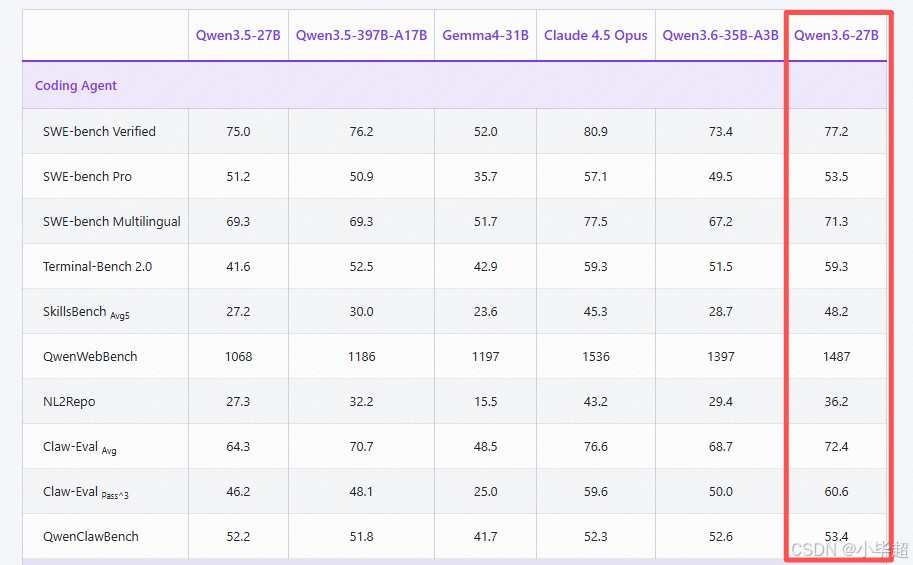Click value 77.2 in SWE-bench Verified row
The height and width of the screenshot is (565, 913).
pyautogui.click(x=836, y=132)
